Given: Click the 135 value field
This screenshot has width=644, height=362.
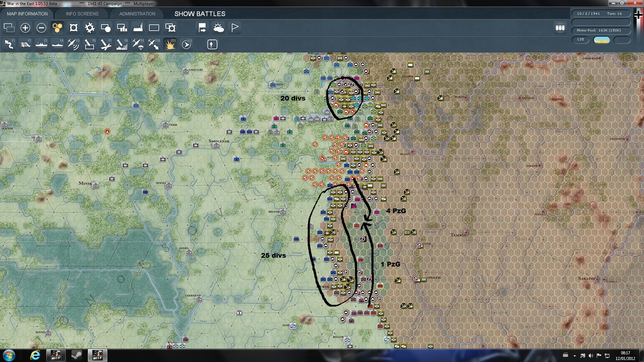Looking at the screenshot, I should point(581,40).
